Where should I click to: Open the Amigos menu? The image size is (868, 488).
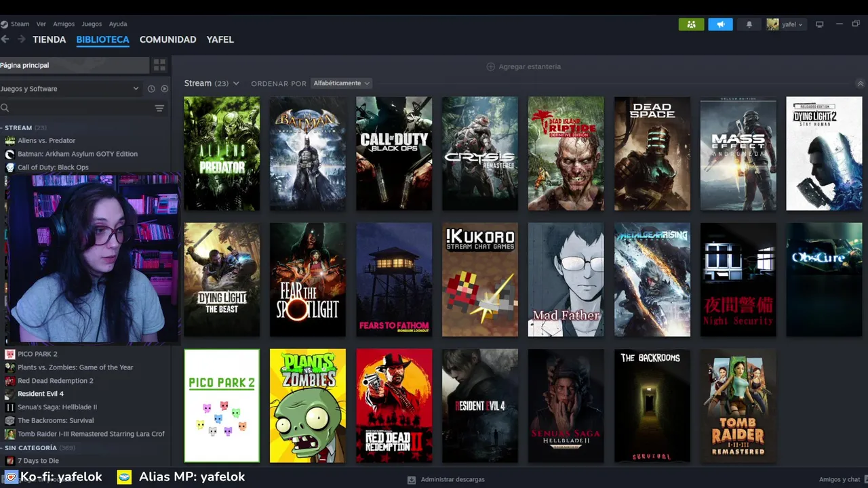click(x=64, y=24)
